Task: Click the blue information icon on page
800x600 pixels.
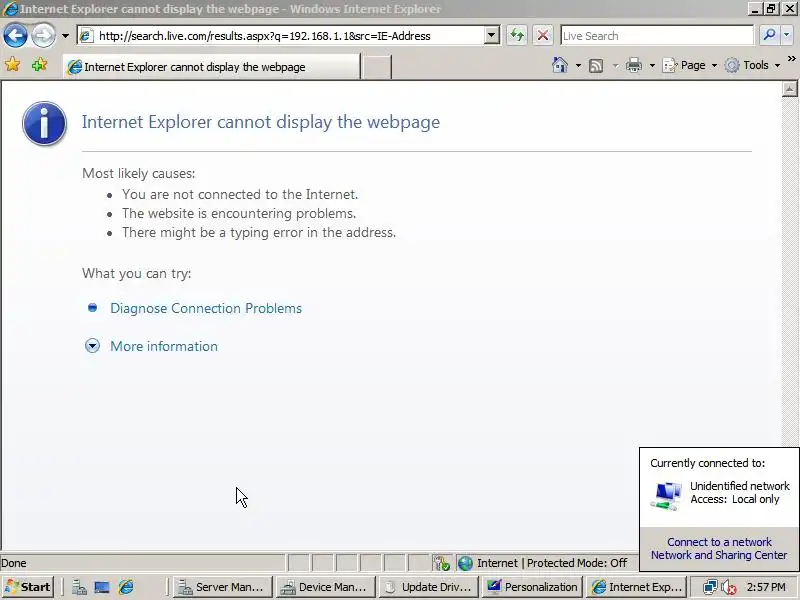Action: 44,123
